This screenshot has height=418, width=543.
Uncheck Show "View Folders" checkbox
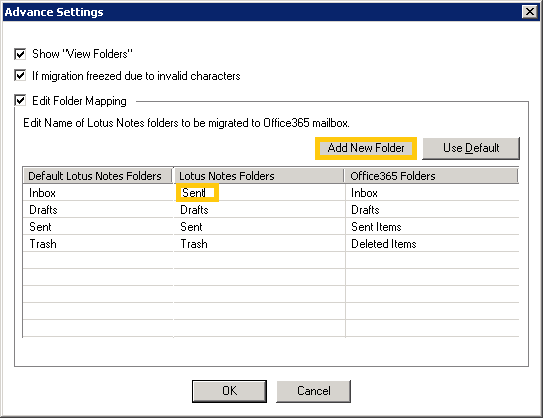coord(20,54)
